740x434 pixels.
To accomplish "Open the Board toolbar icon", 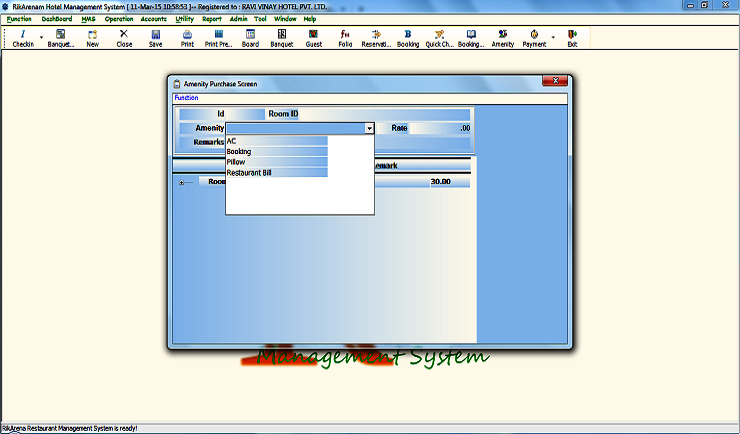I will click(x=249, y=38).
